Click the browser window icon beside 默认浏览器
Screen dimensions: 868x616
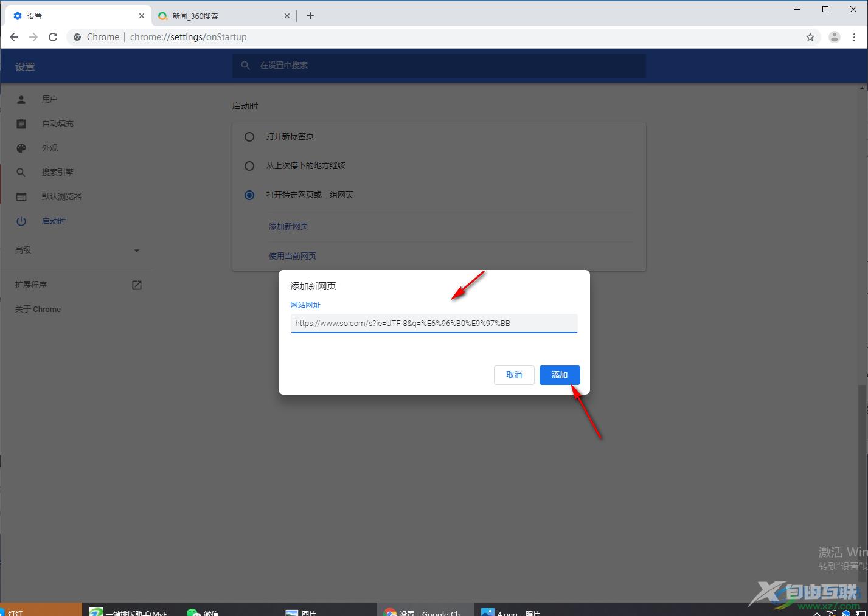(21, 196)
